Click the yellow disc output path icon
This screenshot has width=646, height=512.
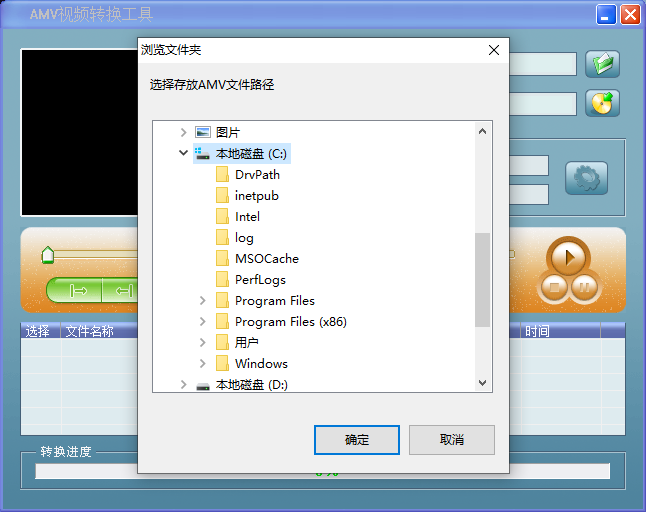(x=602, y=103)
